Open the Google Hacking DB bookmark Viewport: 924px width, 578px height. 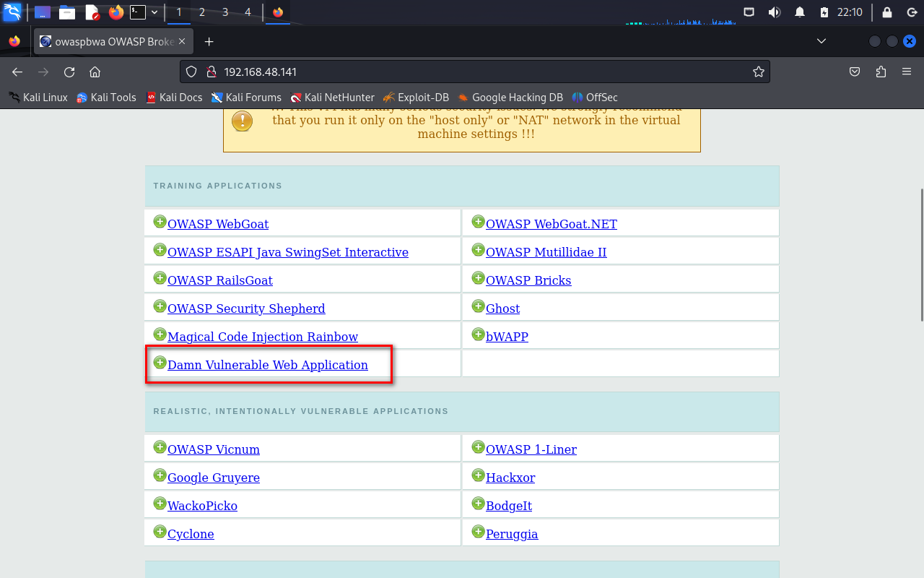510,97
